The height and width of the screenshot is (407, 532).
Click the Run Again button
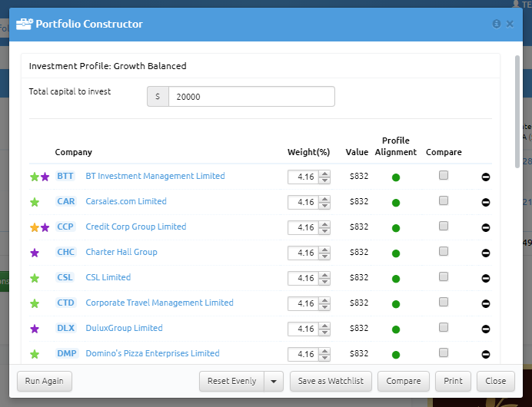[x=45, y=381]
